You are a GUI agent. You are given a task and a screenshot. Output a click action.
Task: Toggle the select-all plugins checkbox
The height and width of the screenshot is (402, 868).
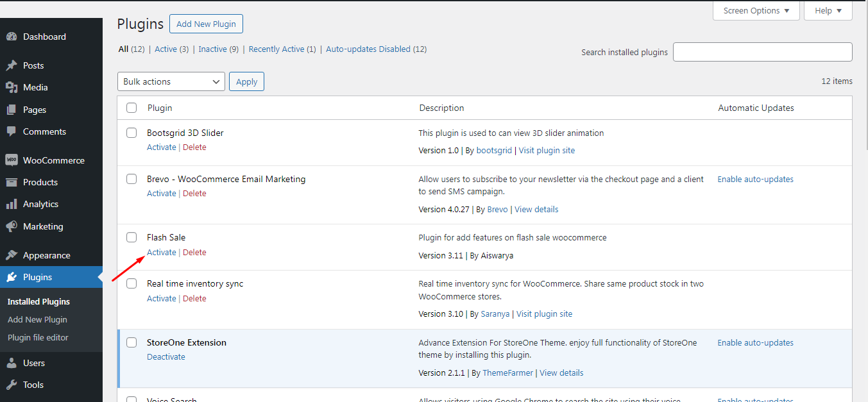(x=132, y=108)
